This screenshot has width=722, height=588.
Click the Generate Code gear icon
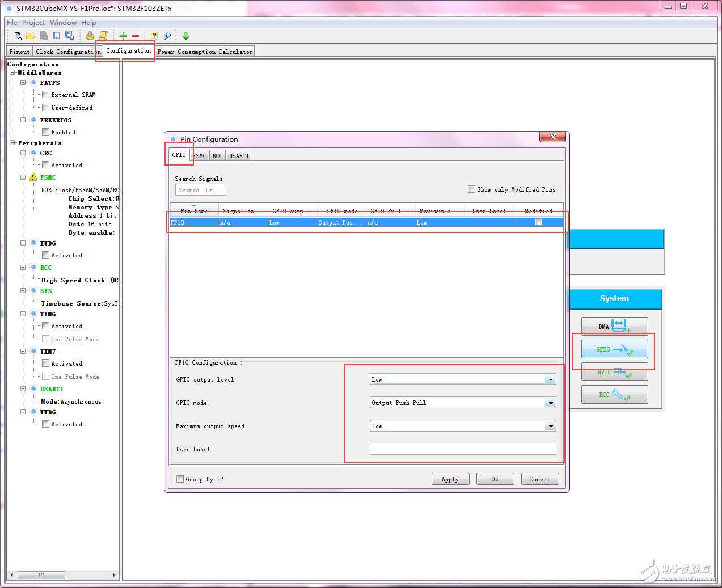point(90,36)
